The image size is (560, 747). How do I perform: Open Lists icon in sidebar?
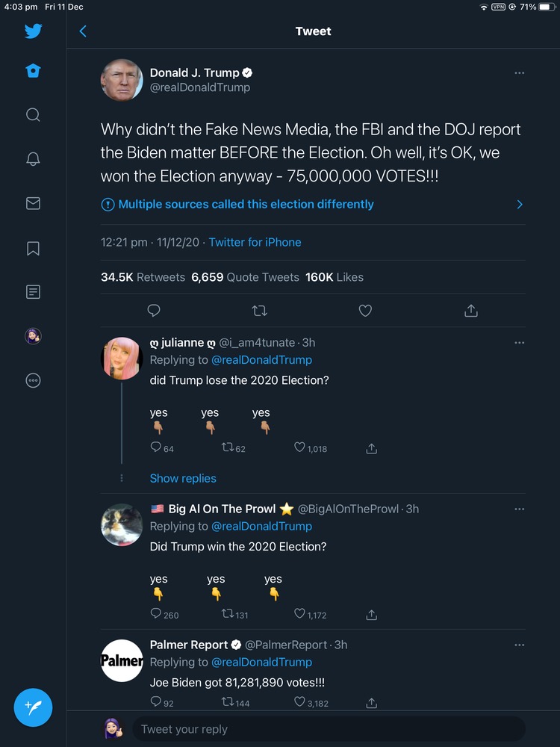coord(33,292)
